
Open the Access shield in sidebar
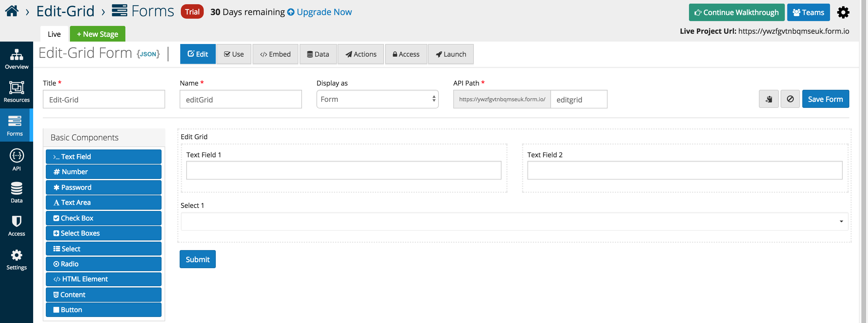(x=17, y=226)
